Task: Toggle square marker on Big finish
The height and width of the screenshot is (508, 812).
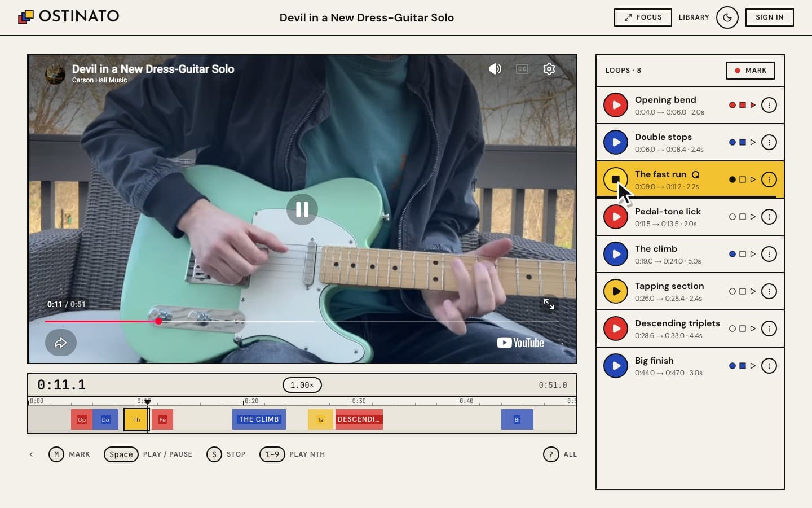Action: 743,366
